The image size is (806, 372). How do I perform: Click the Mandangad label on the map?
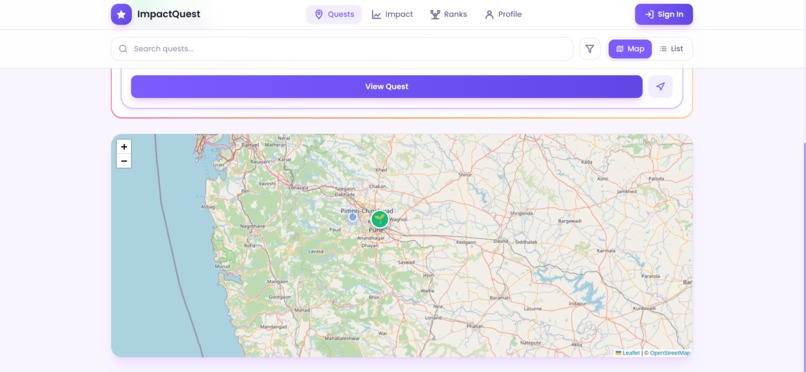click(x=273, y=327)
